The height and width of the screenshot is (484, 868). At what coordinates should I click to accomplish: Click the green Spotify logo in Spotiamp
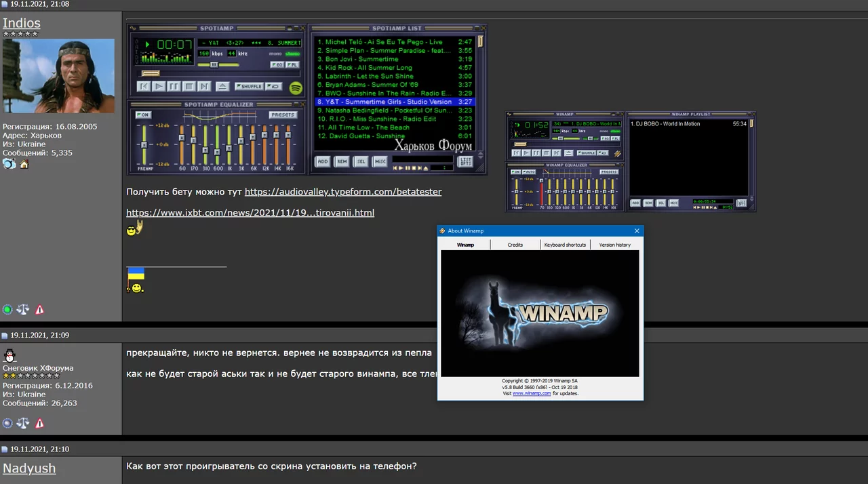pos(296,88)
